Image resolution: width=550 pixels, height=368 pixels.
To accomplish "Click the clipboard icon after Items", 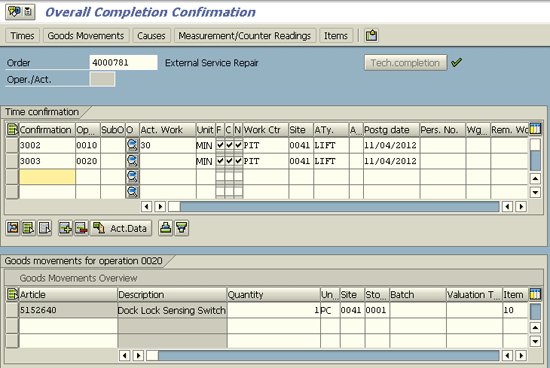I will (371, 36).
